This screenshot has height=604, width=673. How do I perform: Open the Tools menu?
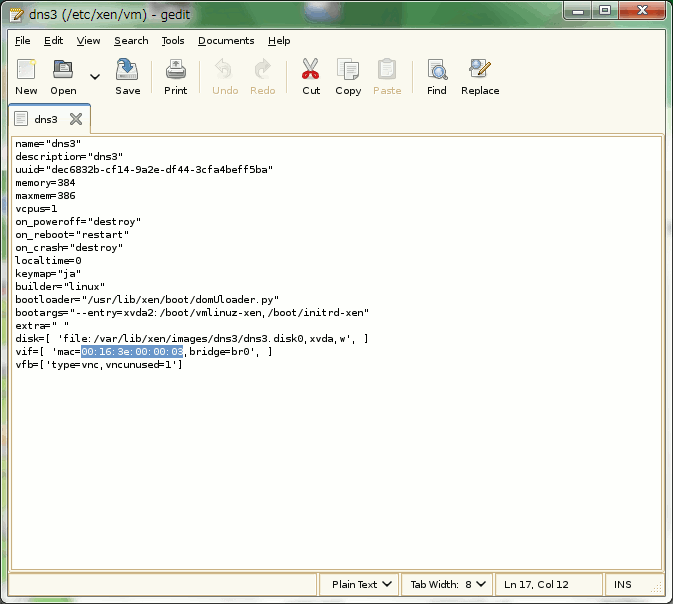[173, 40]
